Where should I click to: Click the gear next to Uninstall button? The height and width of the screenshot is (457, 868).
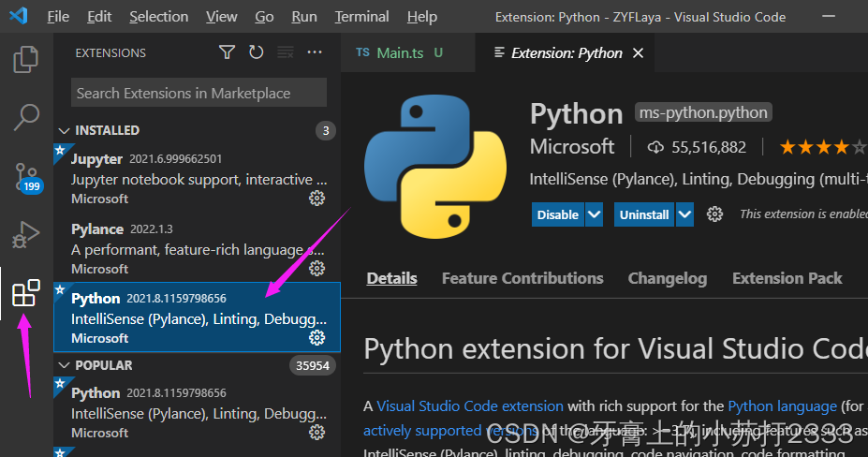(714, 214)
